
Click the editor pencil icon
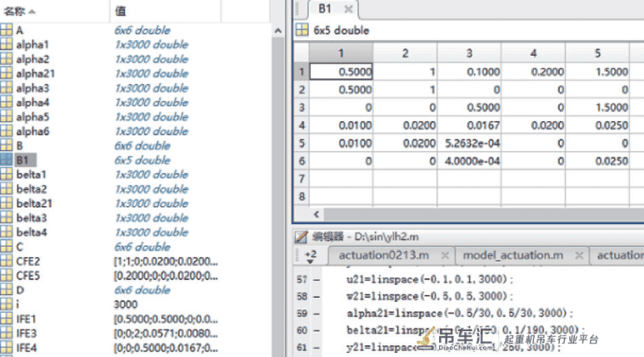pos(301,237)
